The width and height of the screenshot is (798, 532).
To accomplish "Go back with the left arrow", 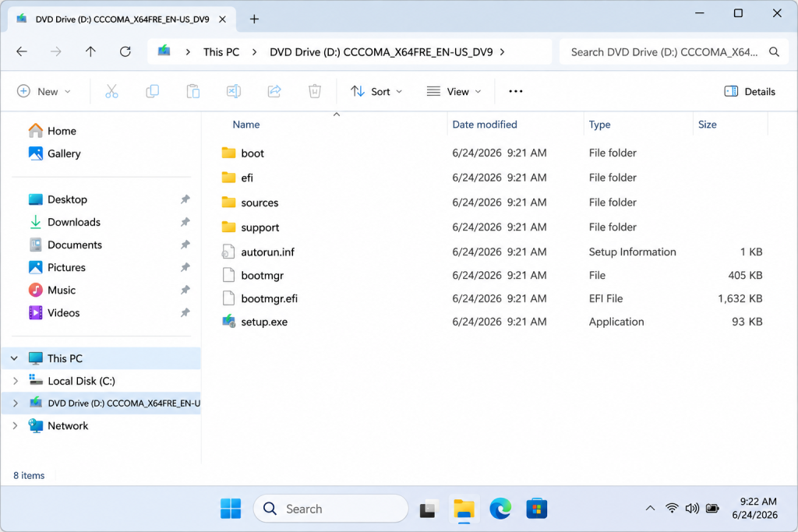I will point(22,51).
